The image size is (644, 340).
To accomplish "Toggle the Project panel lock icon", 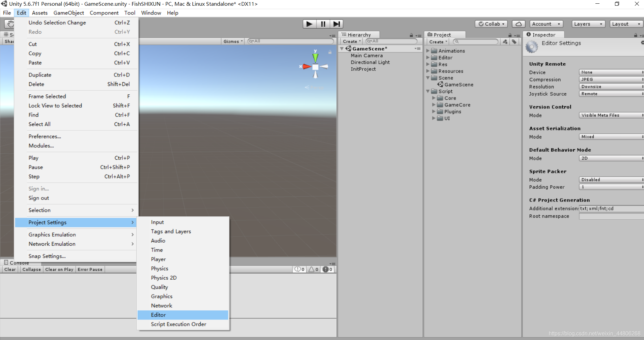I will [510, 35].
